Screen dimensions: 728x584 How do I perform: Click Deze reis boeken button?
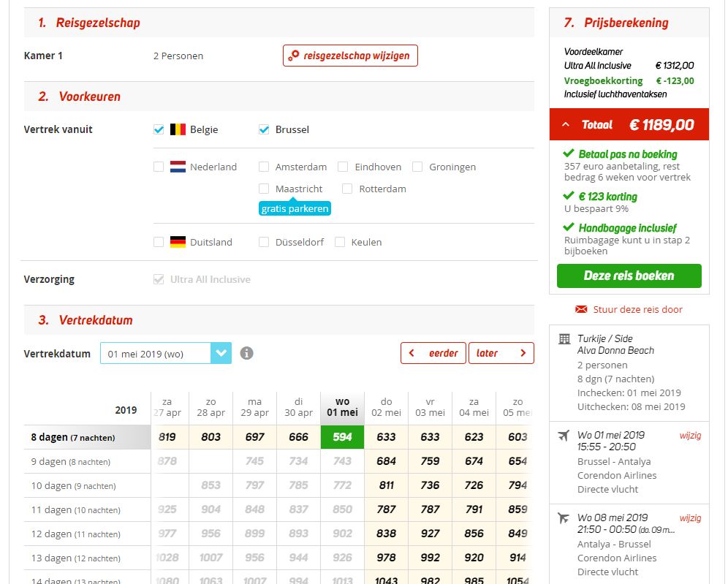click(x=629, y=276)
